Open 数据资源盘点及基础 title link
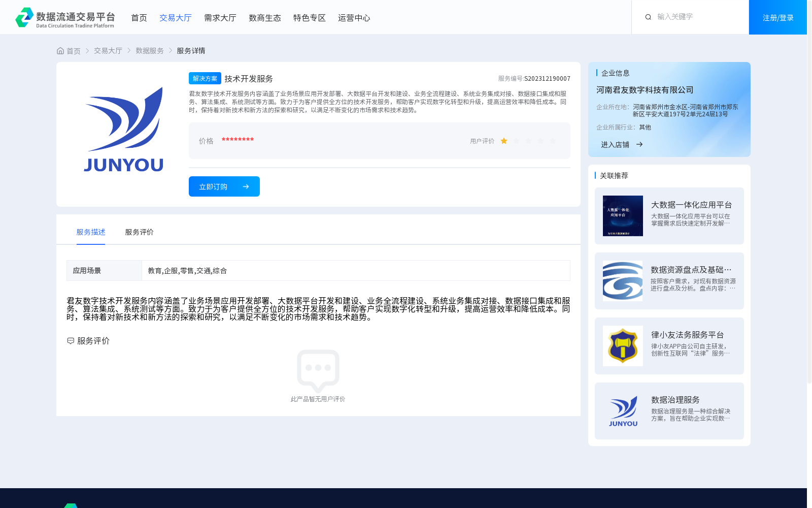This screenshot has height=508, width=812. click(x=691, y=270)
